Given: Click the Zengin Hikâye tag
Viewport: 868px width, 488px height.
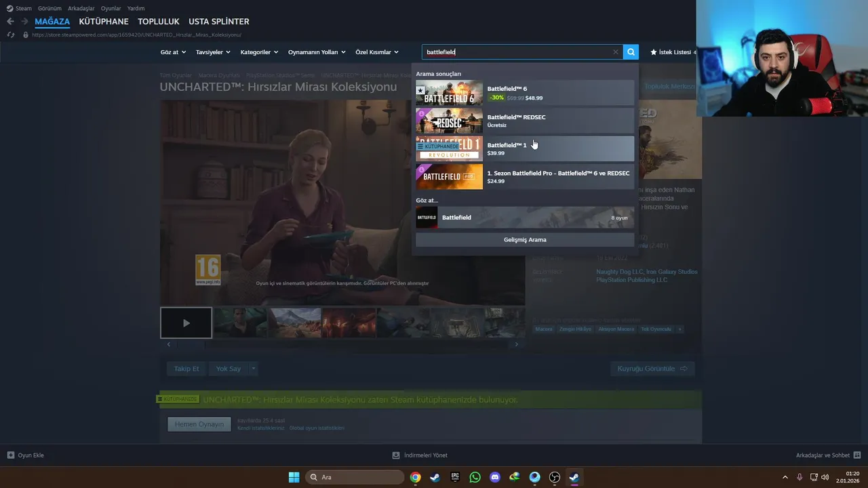Looking at the screenshot, I should [x=575, y=329].
